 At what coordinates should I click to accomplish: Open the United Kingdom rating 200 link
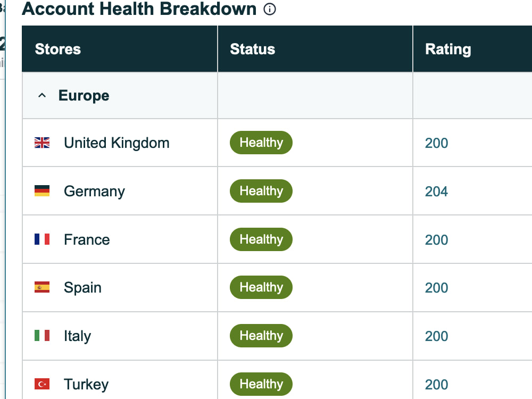(x=436, y=143)
